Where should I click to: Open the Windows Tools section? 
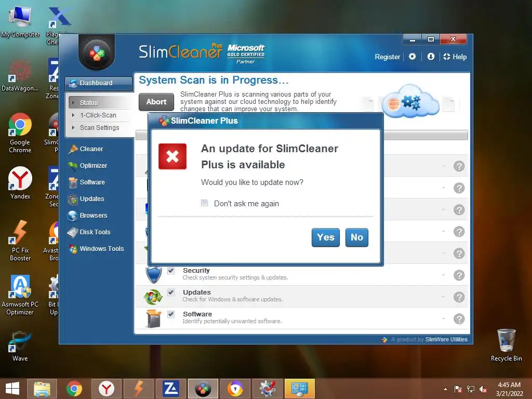[96, 249]
